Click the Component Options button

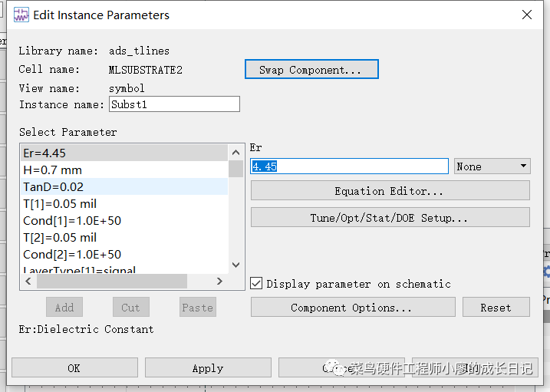click(352, 308)
